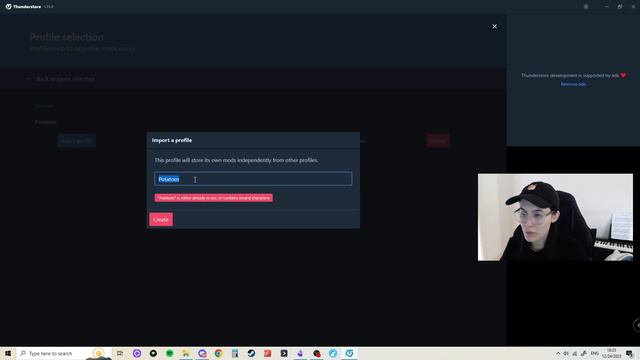Focus the profile name input containing Potatoes
640x360 pixels.
[x=253, y=179]
